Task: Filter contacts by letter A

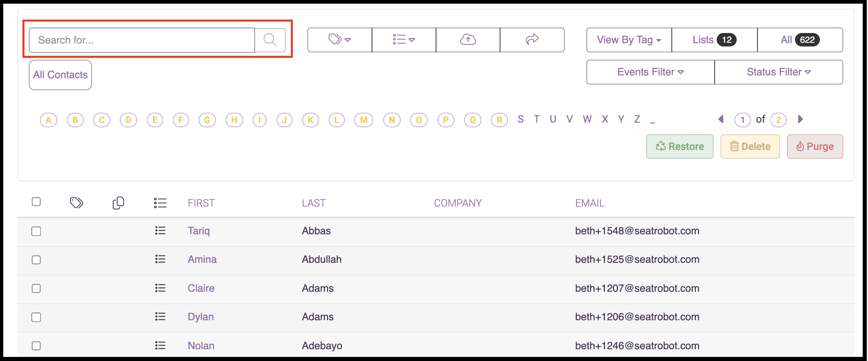Action: [49, 120]
